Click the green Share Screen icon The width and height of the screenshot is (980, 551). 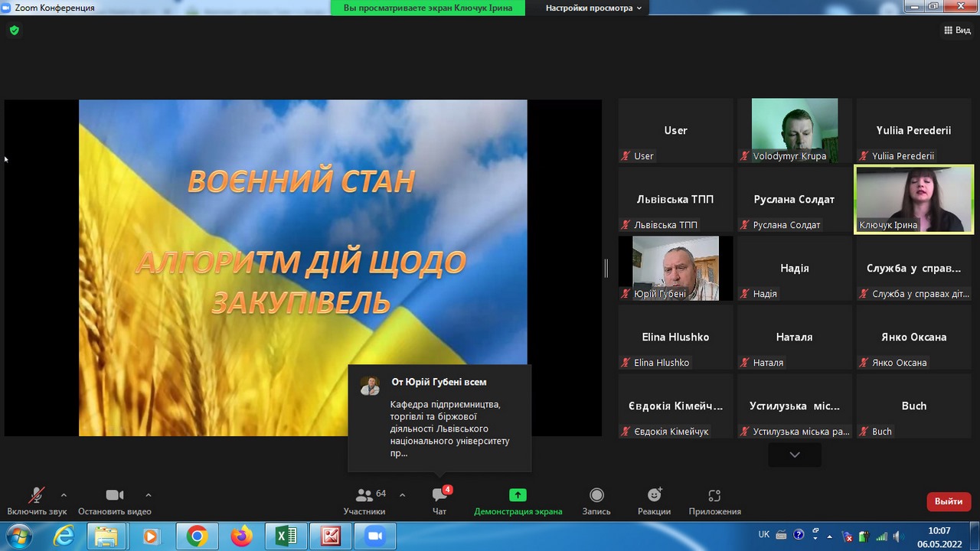(518, 495)
